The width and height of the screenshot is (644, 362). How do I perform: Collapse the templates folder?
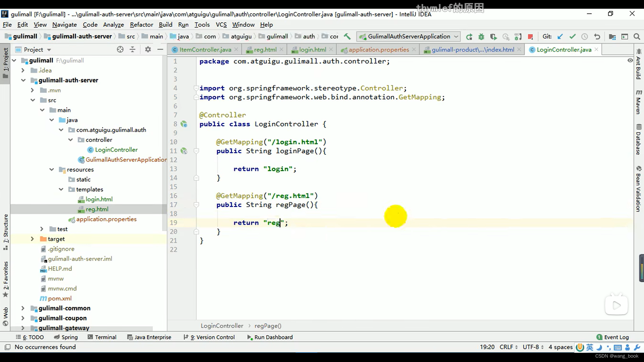61,189
